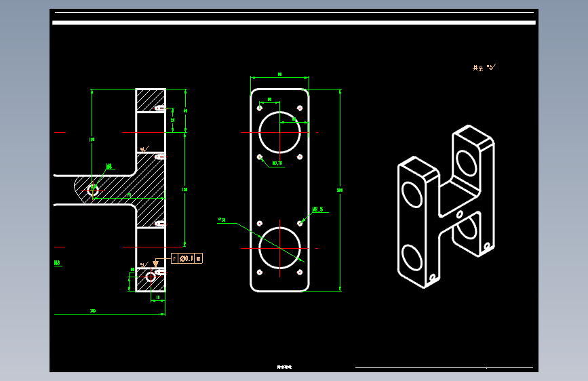Click the bottom-left small mounting hole in front view
The width and height of the screenshot is (588, 381).
(260, 273)
